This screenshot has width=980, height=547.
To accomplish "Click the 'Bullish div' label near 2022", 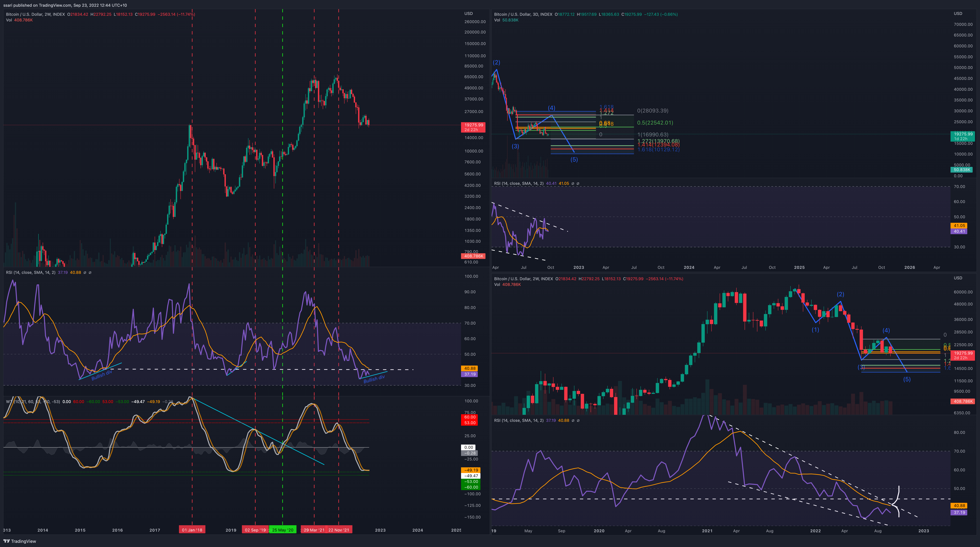I will (374, 379).
